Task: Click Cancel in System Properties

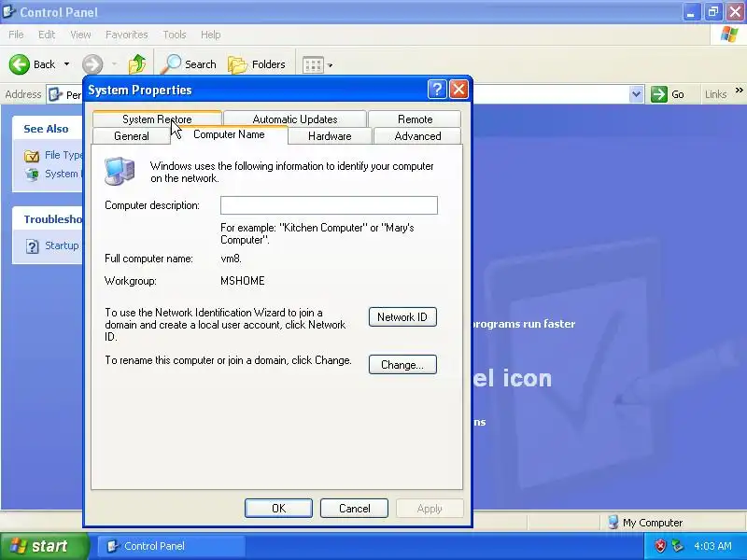Action: point(354,509)
